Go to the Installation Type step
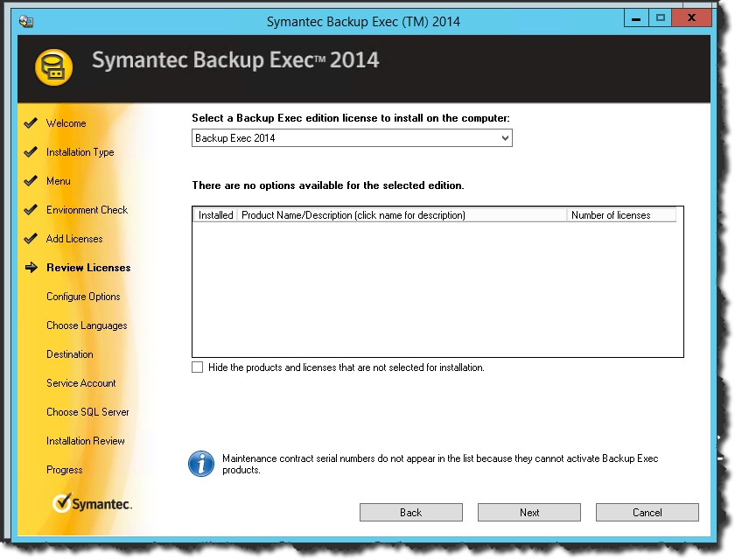The width and height of the screenshot is (735, 560). pos(80,152)
